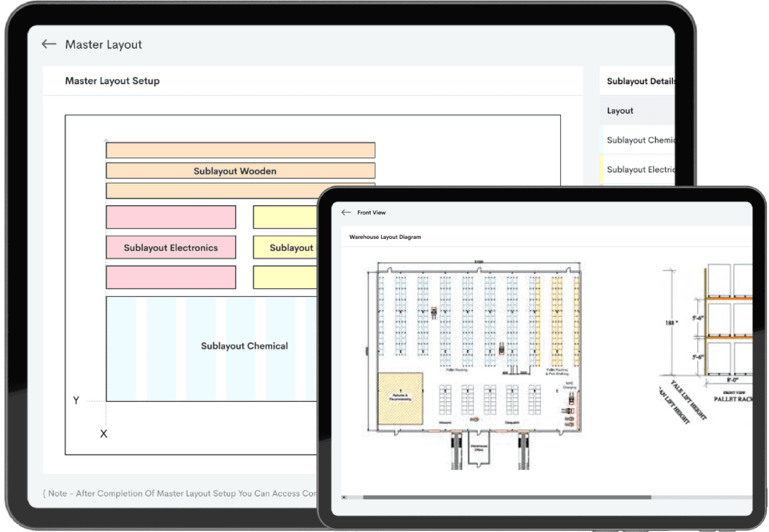Click the Layout column header
Image resolution: width=769 pixels, height=532 pixels.
click(x=620, y=111)
